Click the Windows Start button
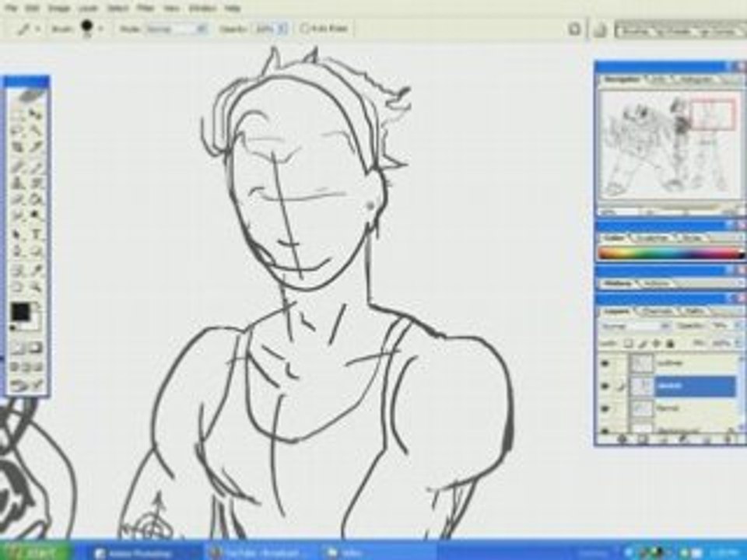The width and height of the screenshot is (747, 560). pyautogui.click(x=33, y=552)
